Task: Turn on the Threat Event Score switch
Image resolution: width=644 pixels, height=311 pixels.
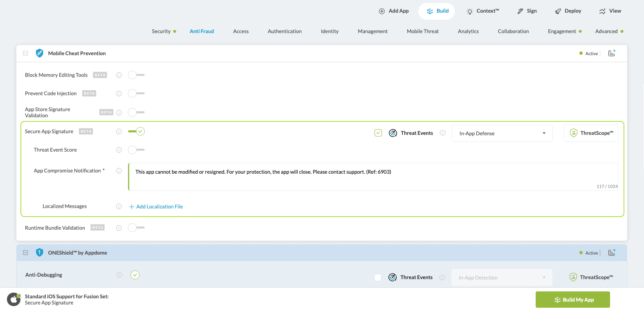Action: (136, 150)
